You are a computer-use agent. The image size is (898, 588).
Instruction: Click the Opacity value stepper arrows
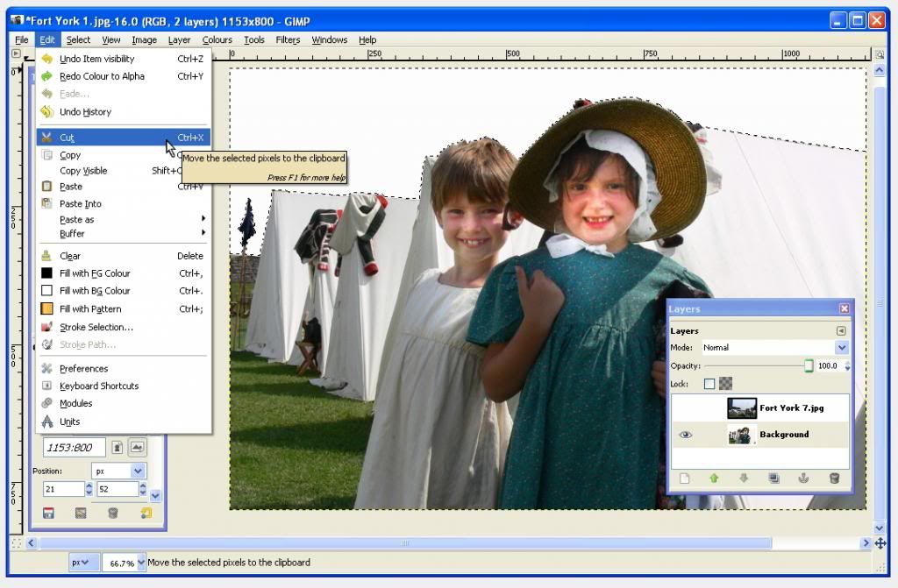coord(848,365)
